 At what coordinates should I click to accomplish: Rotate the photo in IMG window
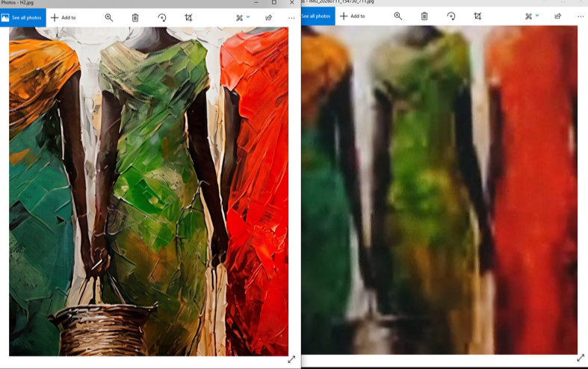coord(451,16)
